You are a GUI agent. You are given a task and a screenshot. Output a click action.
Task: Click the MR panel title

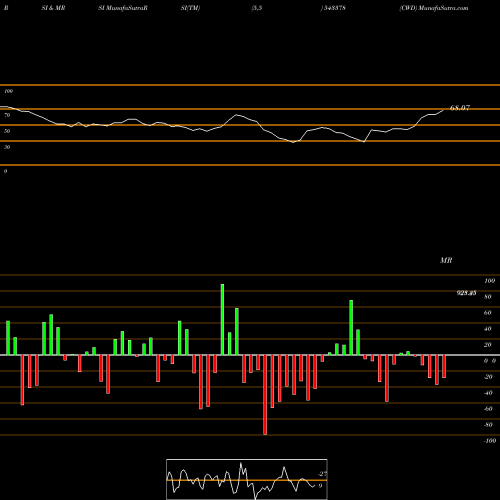446,260
